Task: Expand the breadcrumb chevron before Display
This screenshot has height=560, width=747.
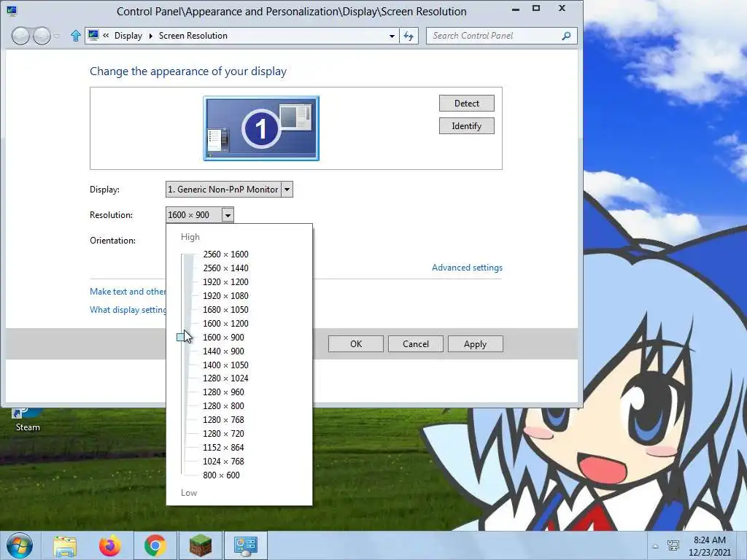Action: [x=106, y=35]
